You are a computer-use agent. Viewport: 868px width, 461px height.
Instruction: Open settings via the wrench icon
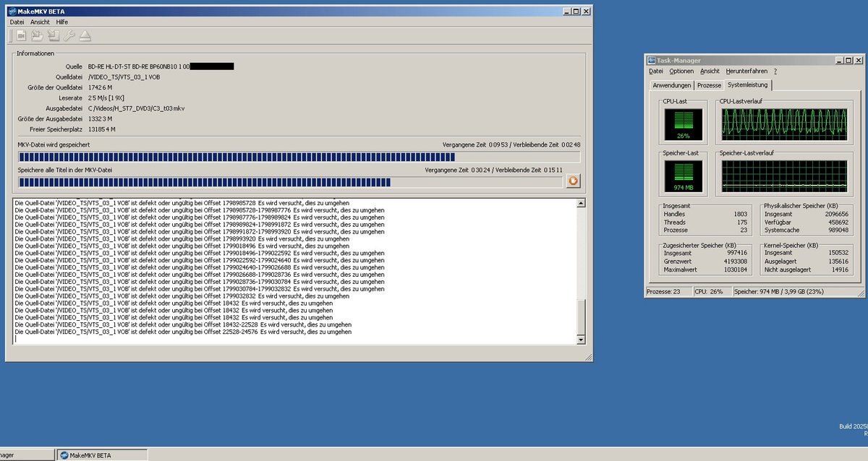click(x=69, y=35)
